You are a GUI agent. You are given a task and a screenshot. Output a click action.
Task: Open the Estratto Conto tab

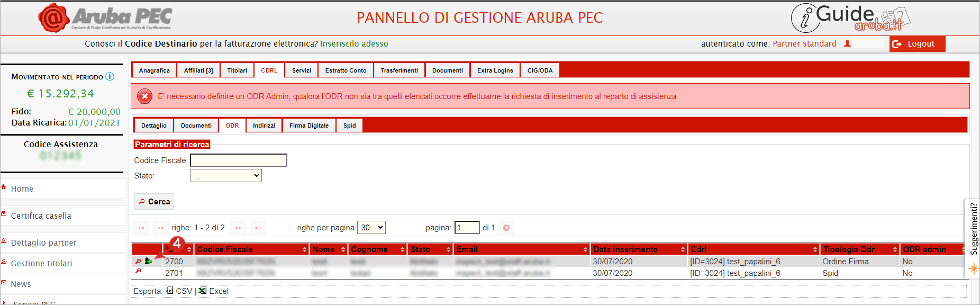coord(346,70)
